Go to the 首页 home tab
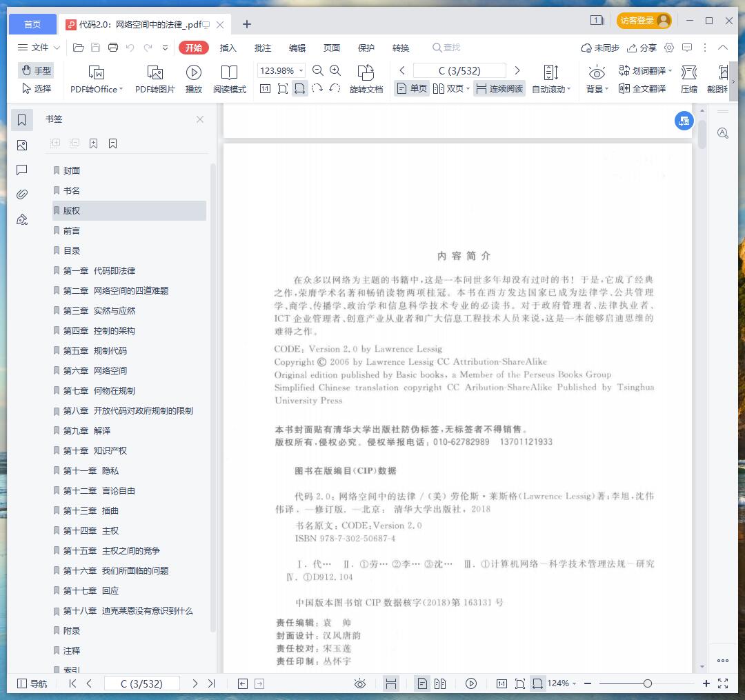 (32, 24)
